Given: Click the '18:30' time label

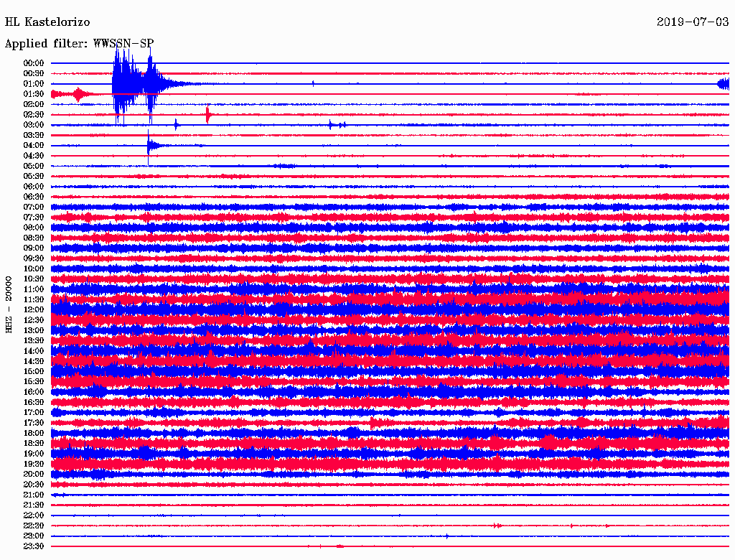Looking at the screenshot, I should pos(34,443).
